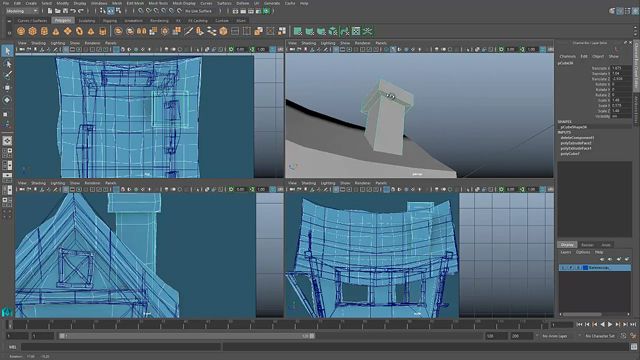Toggle visibility V box of the display layer
Image resolution: width=640 pixels, height=360 pixels.
563,268
